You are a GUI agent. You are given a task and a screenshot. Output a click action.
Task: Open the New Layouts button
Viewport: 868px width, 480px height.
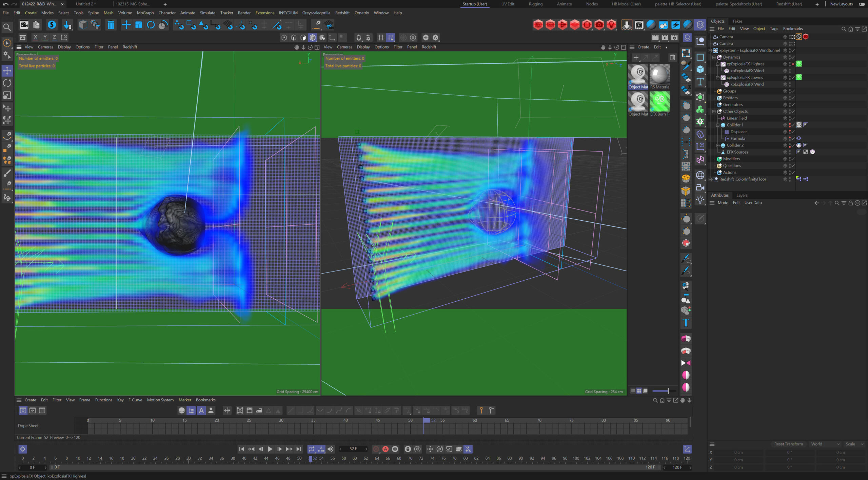(841, 4)
